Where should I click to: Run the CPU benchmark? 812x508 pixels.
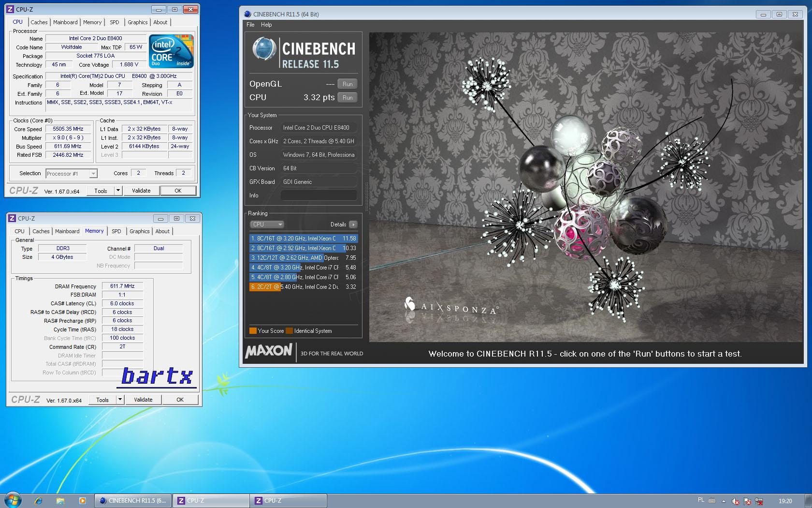pyautogui.click(x=348, y=97)
